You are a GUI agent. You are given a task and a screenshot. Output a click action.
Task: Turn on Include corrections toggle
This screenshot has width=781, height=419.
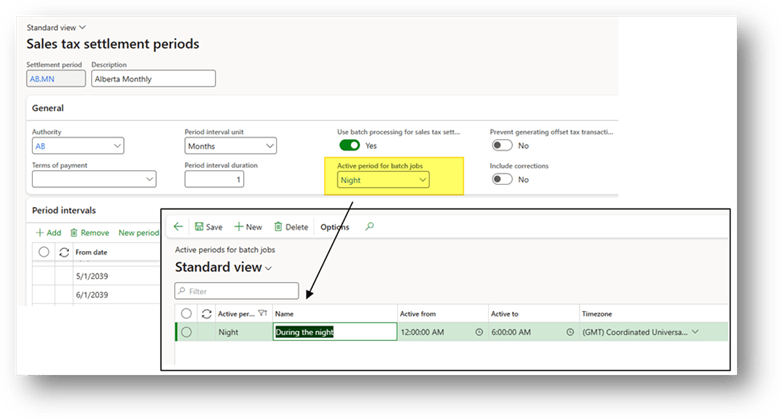[501, 180]
